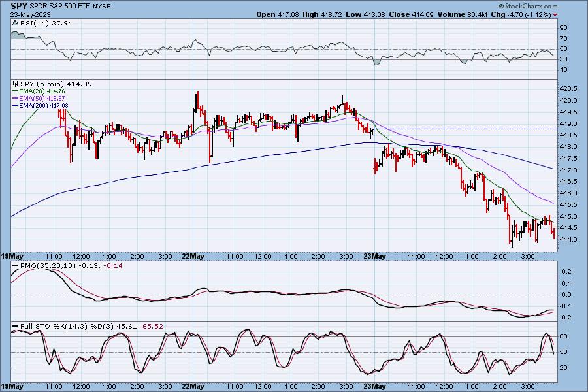This screenshot has width=588, height=392.
Task: Click the NYSE exchange label
Action: click(x=102, y=7)
